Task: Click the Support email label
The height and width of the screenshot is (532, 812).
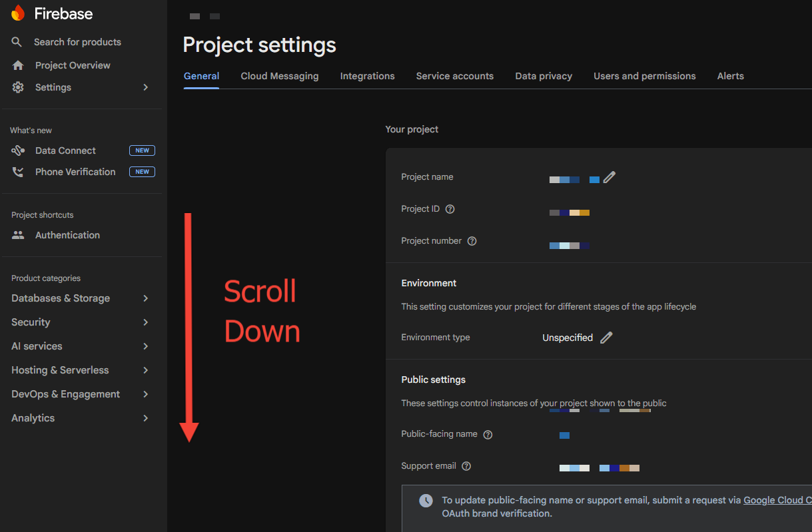Action: click(x=428, y=466)
